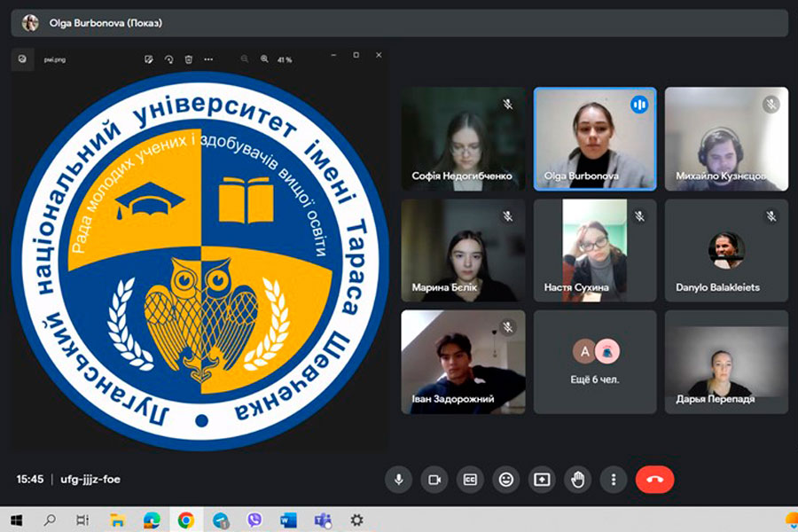
Task: Click muted mic icon on Софія Недогибченко tile
Action: [x=507, y=105]
